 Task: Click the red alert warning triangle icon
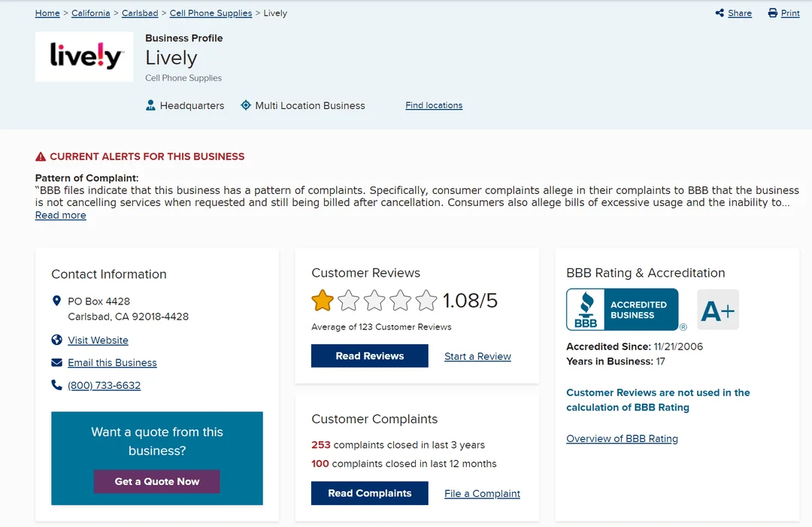click(41, 156)
